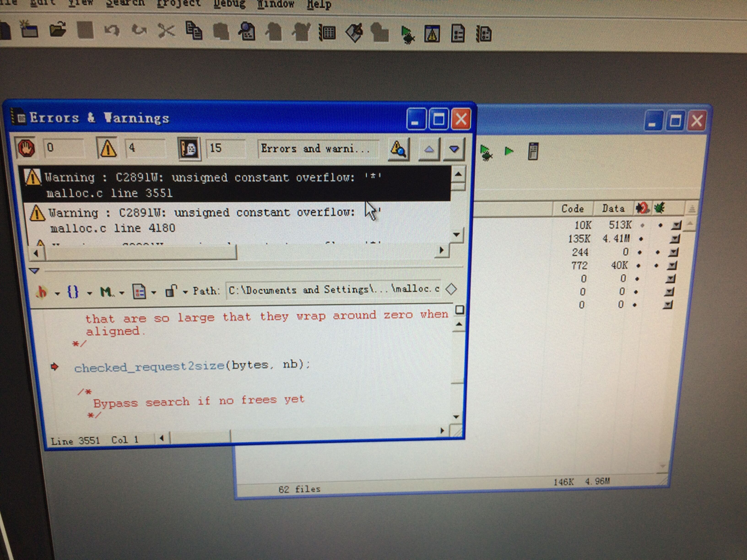Click the Cut scissors icon

[x=166, y=31]
